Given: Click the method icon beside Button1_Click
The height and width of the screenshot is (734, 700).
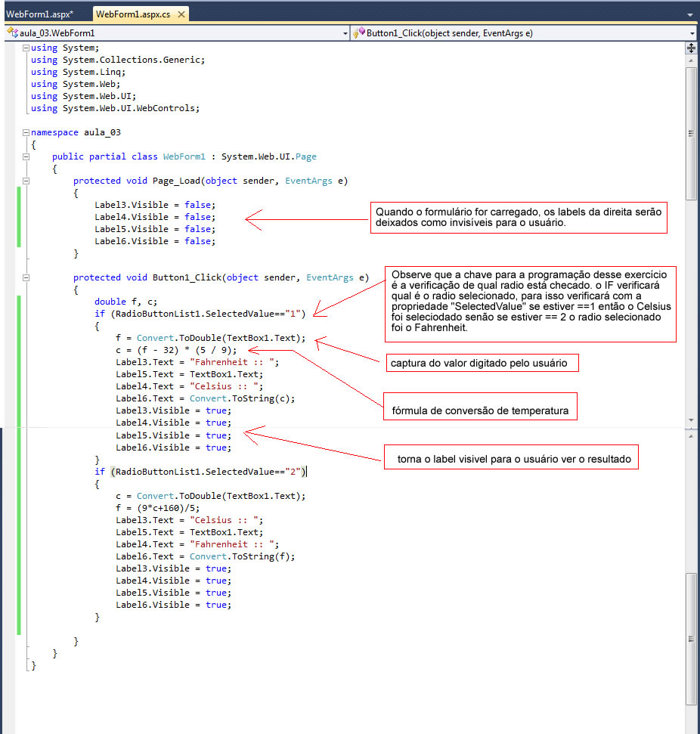Looking at the screenshot, I should [358, 33].
